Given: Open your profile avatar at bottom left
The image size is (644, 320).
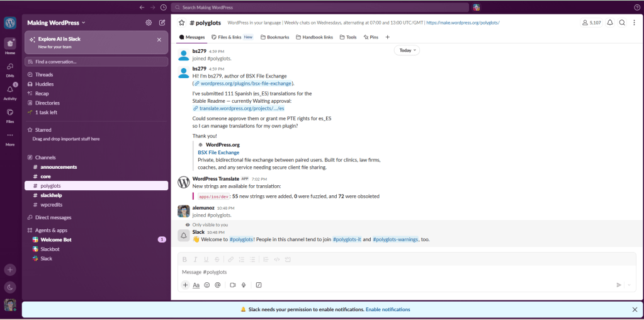Looking at the screenshot, I should [x=10, y=304].
